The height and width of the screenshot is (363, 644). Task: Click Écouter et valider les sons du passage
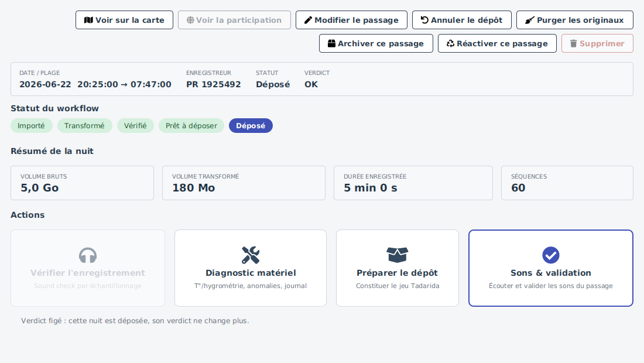click(x=551, y=286)
